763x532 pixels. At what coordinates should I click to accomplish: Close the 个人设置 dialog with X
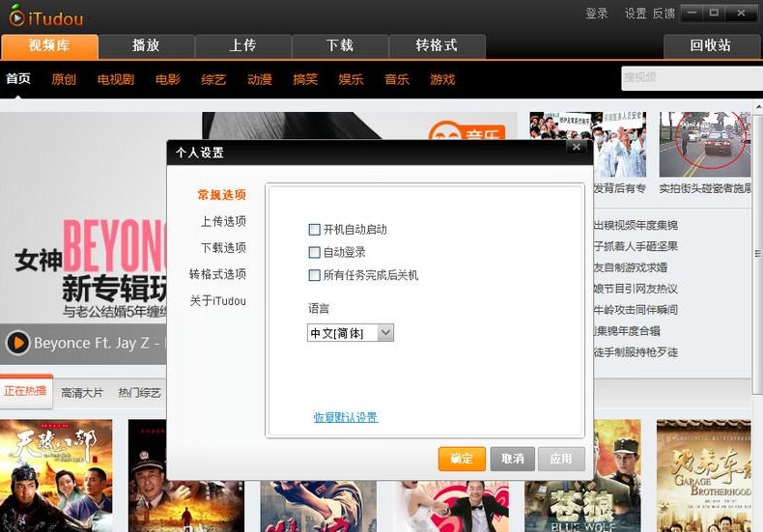(576, 147)
